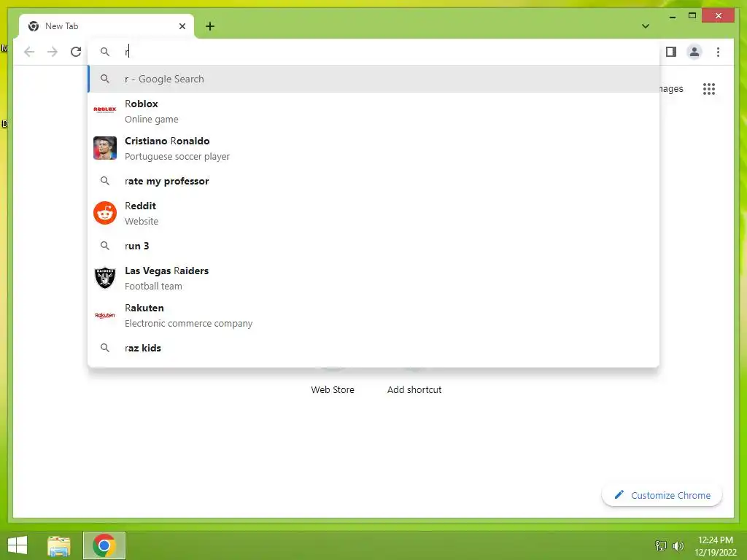This screenshot has width=747, height=560.
Task: Click the Cristiano Ronaldo photo thumbnail
Action: [x=105, y=148]
